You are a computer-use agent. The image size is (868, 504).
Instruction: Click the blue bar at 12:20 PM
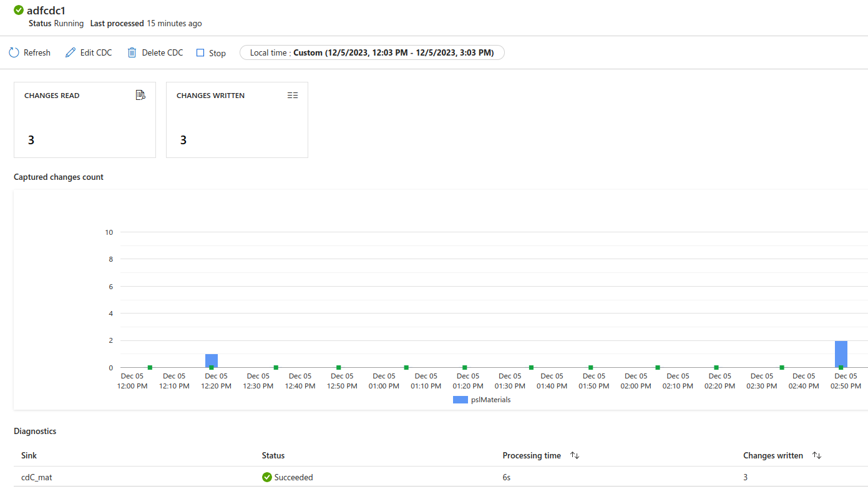(212, 360)
